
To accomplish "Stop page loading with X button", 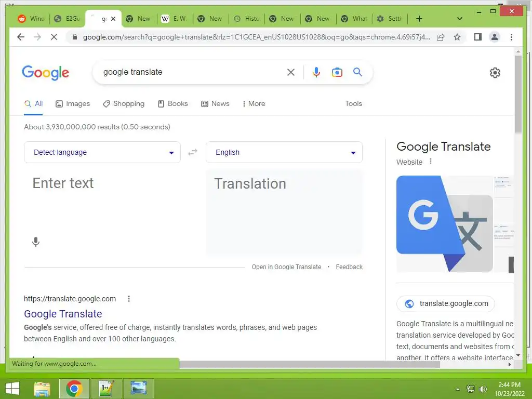I will (x=54, y=37).
